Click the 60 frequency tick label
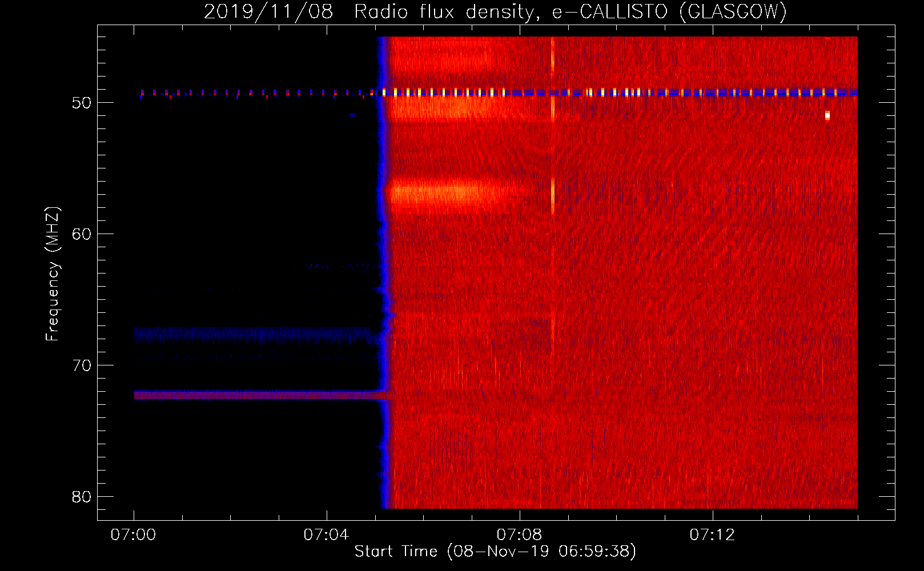Image resolution: width=924 pixels, height=571 pixels. tap(82, 235)
